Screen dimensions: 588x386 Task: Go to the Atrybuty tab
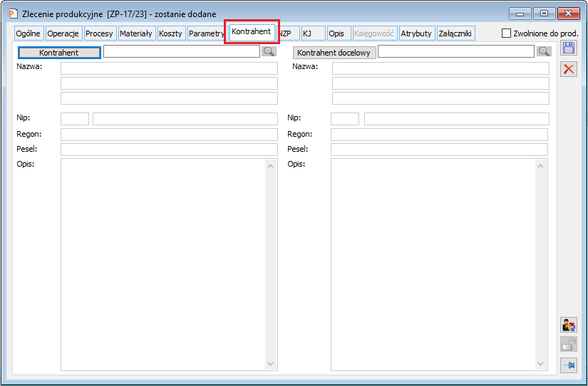pos(417,33)
